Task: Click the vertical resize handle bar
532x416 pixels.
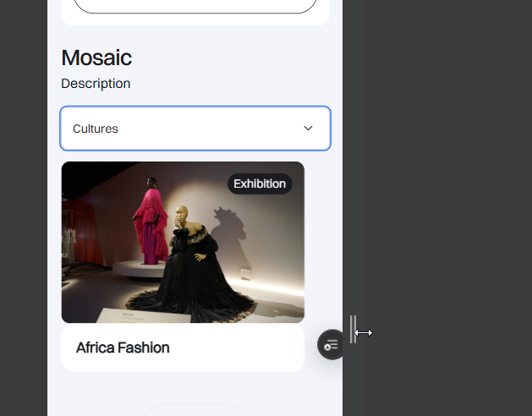Action: pyautogui.click(x=353, y=329)
